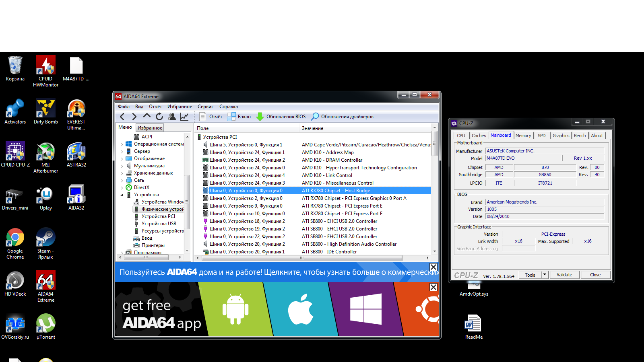The width and height of the screenshot is (644, 362).
Task: Open the graph icon in AIDA64 toolbar
Action: pos(184,117)
